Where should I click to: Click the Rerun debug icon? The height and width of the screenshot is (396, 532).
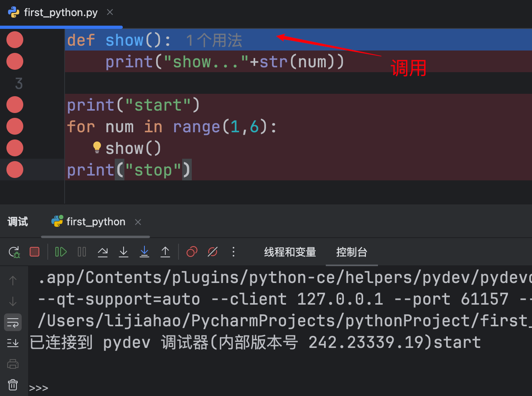(14, 252)
